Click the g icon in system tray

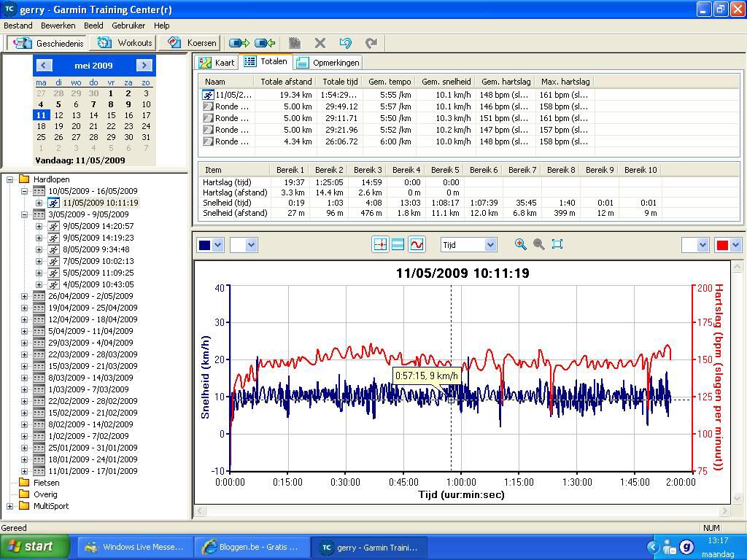click(686, 547)
